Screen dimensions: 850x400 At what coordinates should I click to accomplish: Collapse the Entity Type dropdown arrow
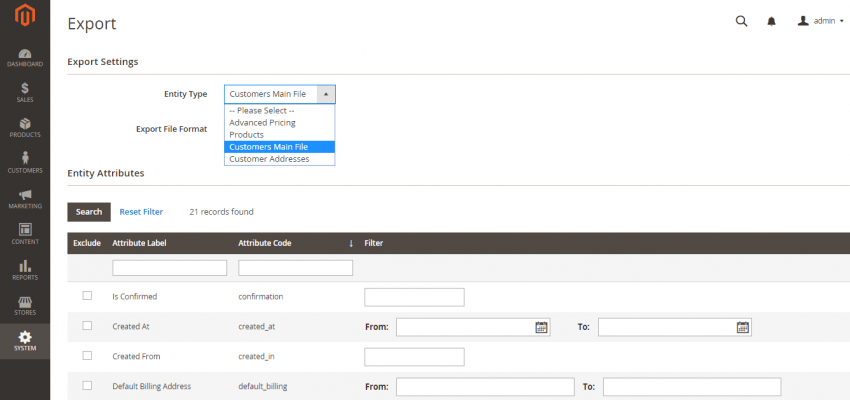(x=326, y=94)
